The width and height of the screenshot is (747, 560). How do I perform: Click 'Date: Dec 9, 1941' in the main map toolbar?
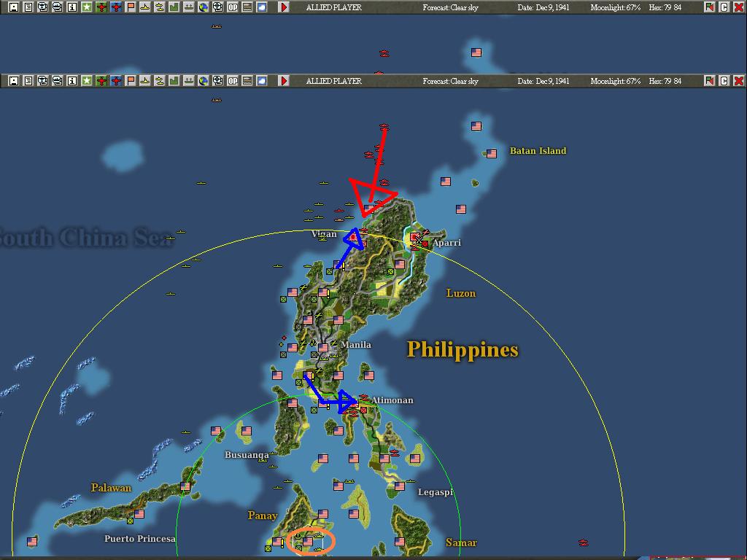pos(543,81)
